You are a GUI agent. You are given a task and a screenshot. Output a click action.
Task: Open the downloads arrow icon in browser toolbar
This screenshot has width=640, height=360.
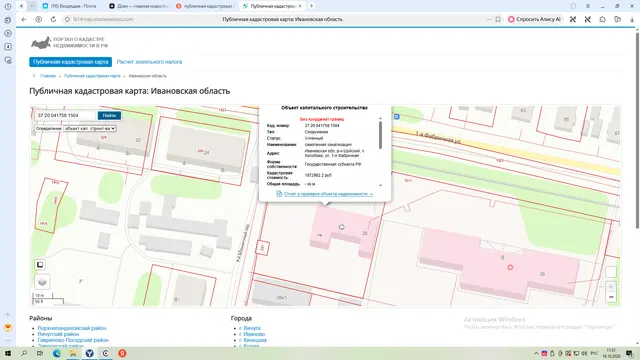(632, 19)
